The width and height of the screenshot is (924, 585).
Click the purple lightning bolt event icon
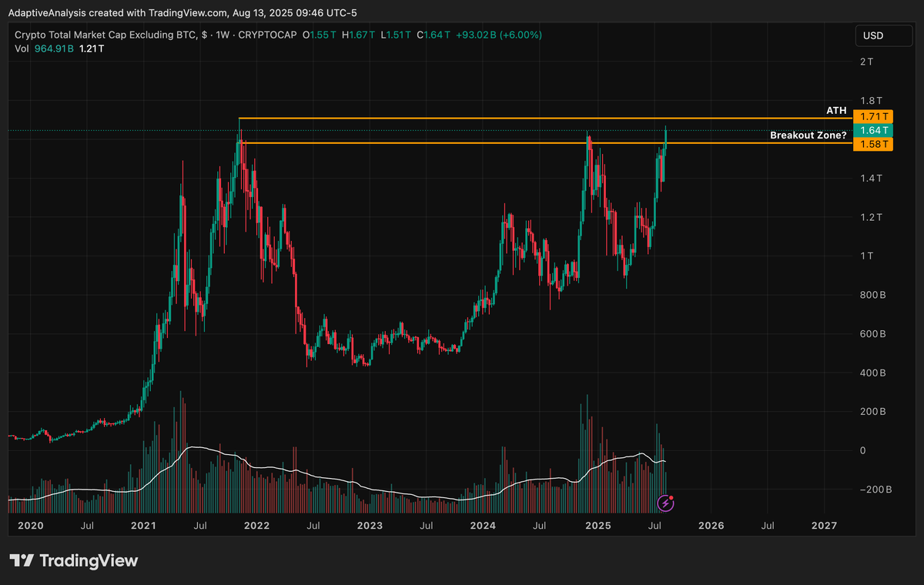pyautogui.click(x=667, y=503)
